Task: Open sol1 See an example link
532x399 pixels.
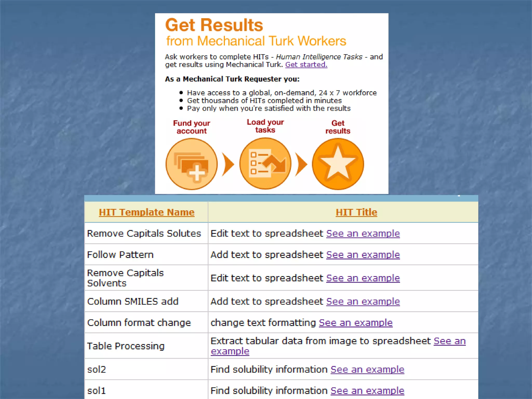Action: tap(367, 391)
